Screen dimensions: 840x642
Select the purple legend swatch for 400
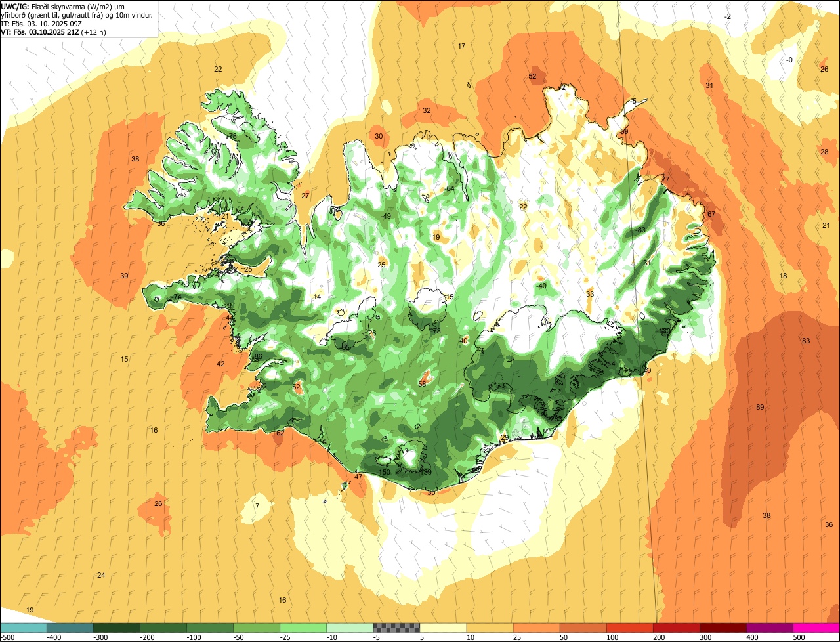(770, 628)
